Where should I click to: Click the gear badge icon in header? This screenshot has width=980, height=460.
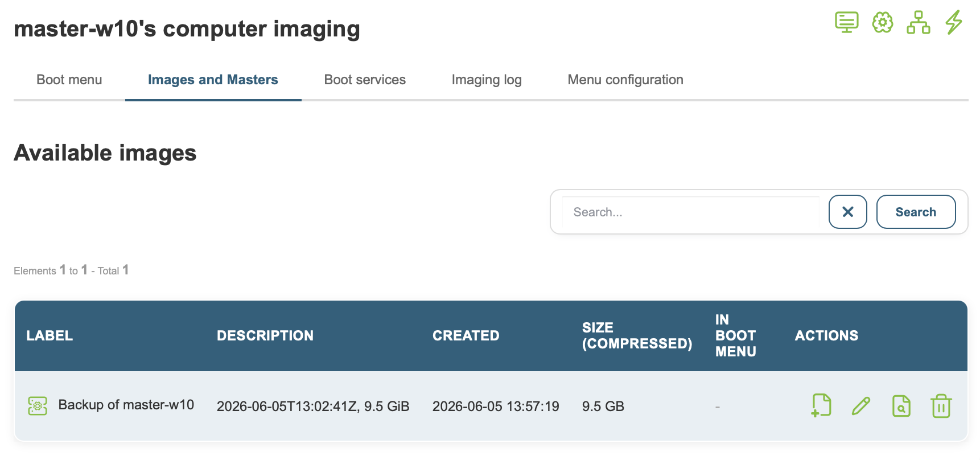tap(883, 23)
